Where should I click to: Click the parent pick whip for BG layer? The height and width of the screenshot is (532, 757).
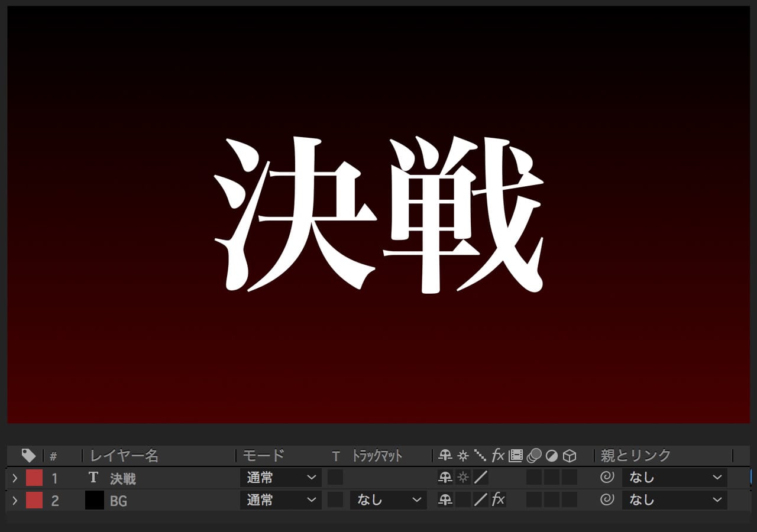click(x=607, y=500)
